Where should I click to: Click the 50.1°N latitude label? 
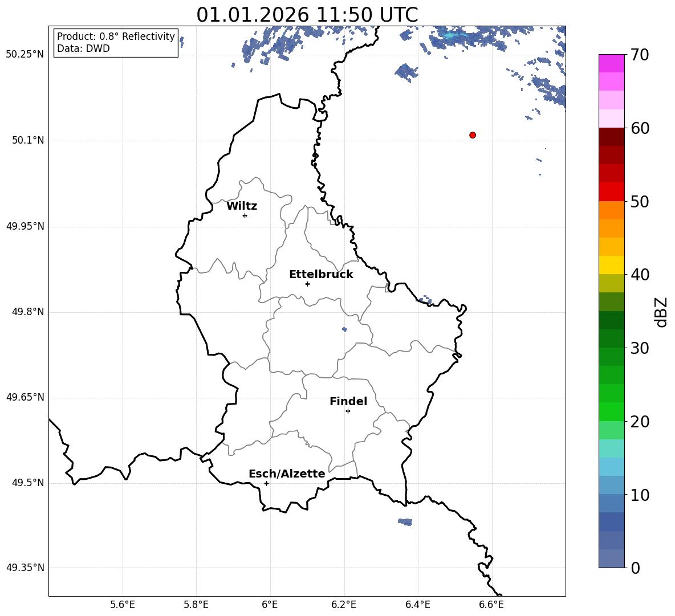[28, 140]
